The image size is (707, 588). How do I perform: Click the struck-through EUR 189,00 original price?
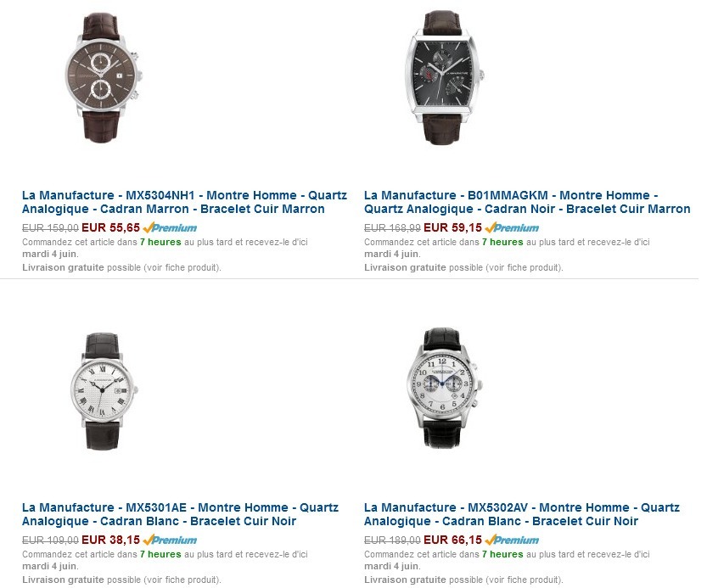click(392, 540)
